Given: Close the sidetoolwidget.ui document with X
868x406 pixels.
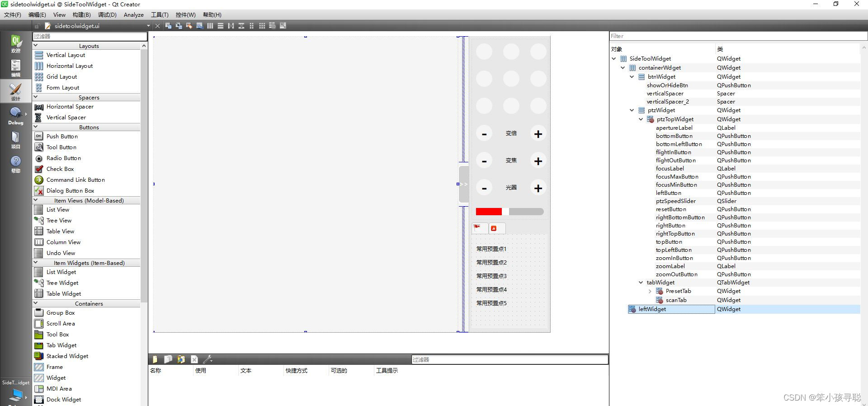Looking at the screenshot, I should coord(157,26).
